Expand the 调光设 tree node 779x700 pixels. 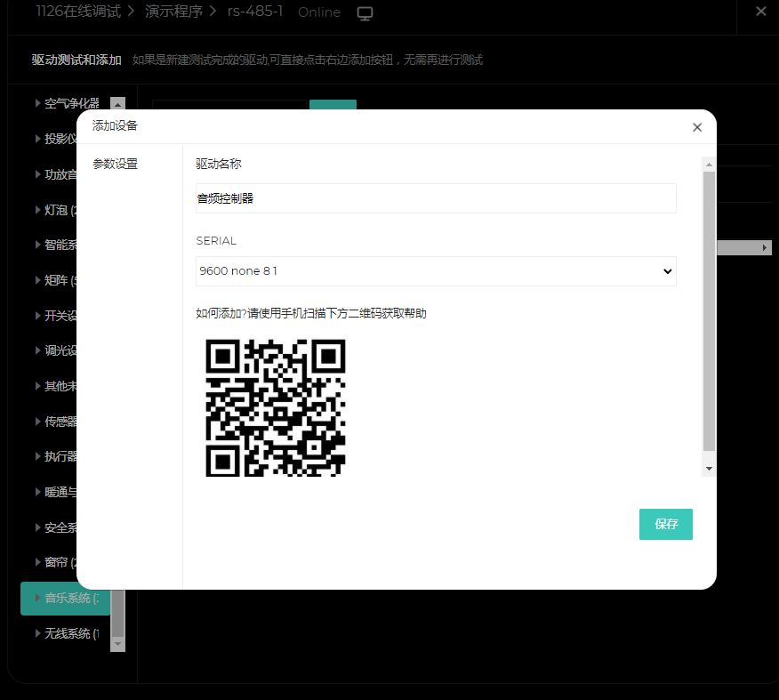coord(37,350)
